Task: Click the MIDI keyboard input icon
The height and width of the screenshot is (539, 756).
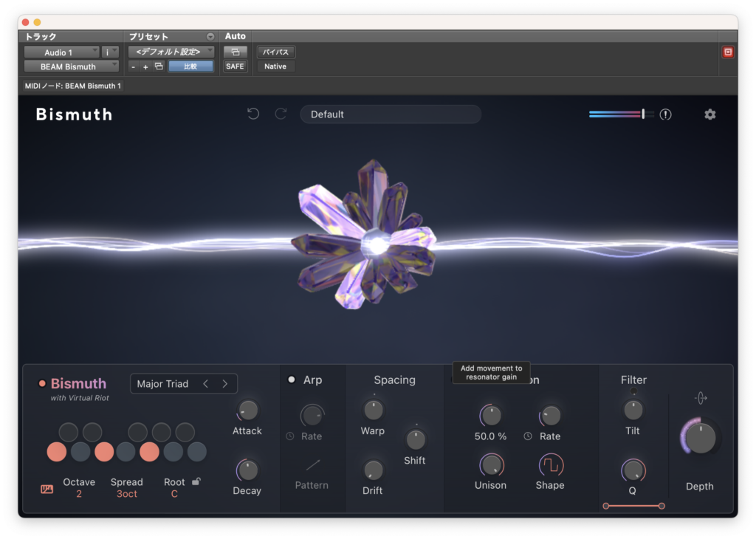Action: coord(47,489)
